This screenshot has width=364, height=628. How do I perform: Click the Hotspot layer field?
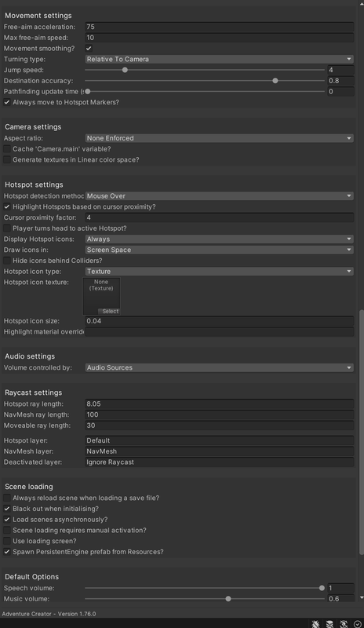(x=219, y=440)
